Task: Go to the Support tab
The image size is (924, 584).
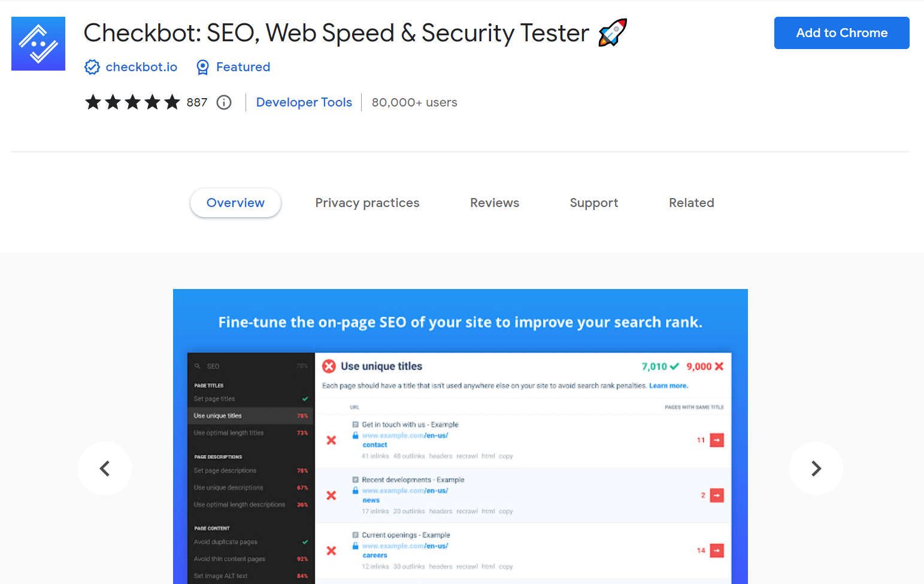Action: coord(593,203)
